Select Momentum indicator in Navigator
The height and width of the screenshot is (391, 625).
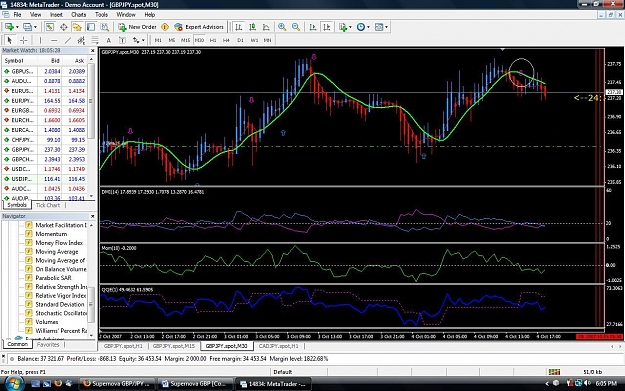[x=51, y=234]
